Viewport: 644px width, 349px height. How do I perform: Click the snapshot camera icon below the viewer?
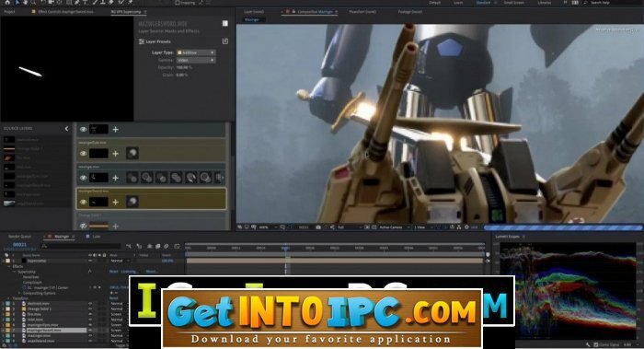click(x=318, y=227)
